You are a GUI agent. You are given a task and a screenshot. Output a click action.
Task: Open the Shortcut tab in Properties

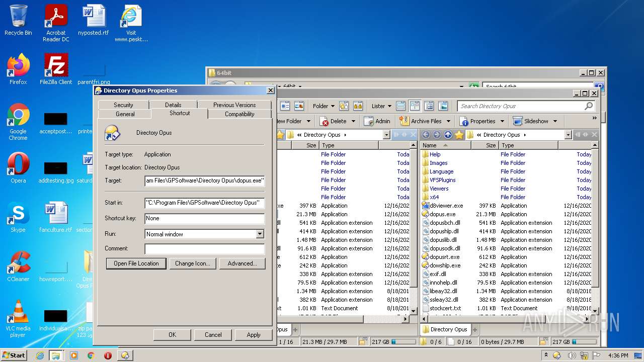(x=180, y=113)
